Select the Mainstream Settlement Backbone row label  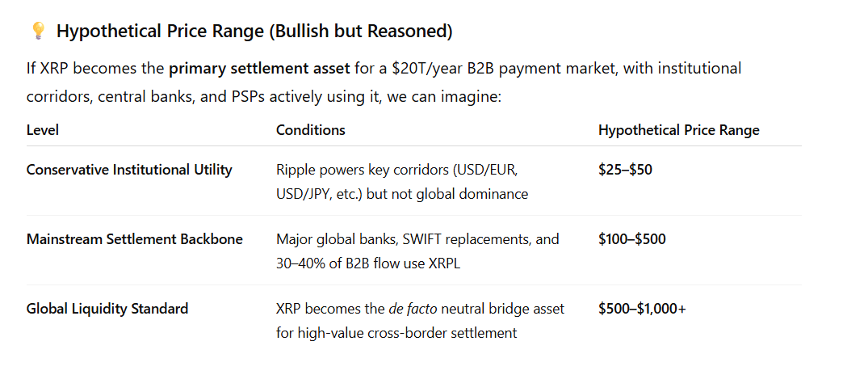(134, 239)
